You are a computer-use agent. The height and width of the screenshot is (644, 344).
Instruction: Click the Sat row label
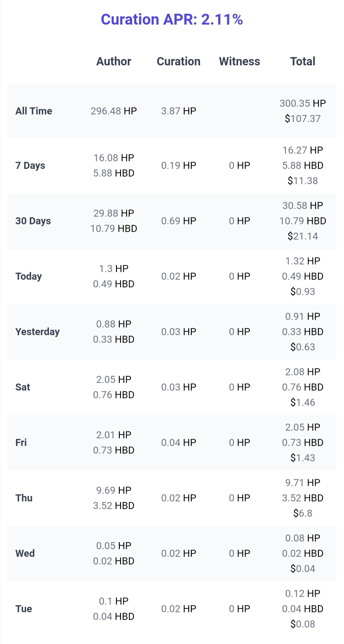(23, 387)
